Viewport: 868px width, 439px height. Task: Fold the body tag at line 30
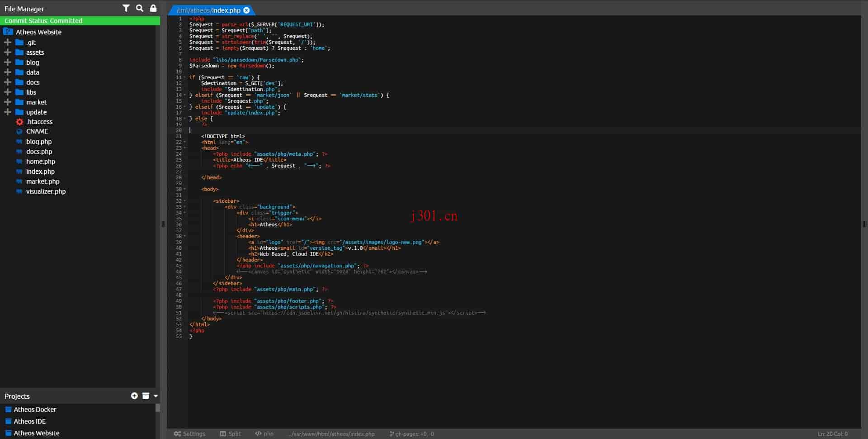click(x=184, y=189)
